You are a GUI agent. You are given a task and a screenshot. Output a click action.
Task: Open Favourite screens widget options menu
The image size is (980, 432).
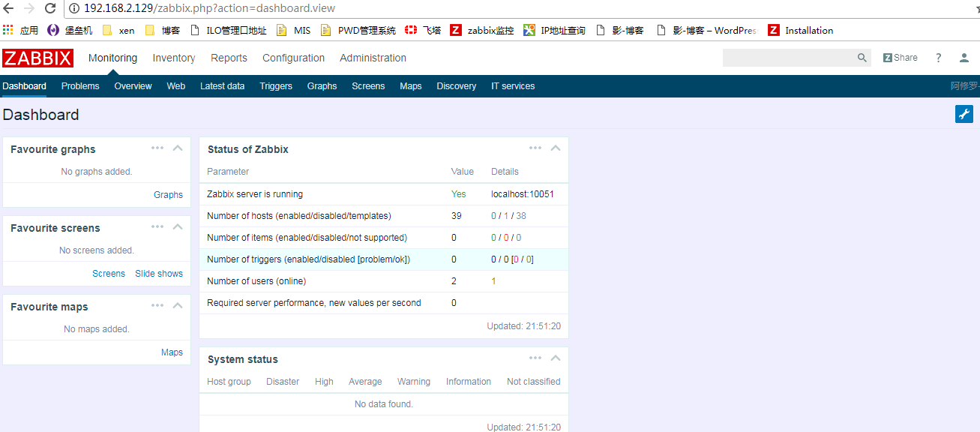tap(157, 226)
